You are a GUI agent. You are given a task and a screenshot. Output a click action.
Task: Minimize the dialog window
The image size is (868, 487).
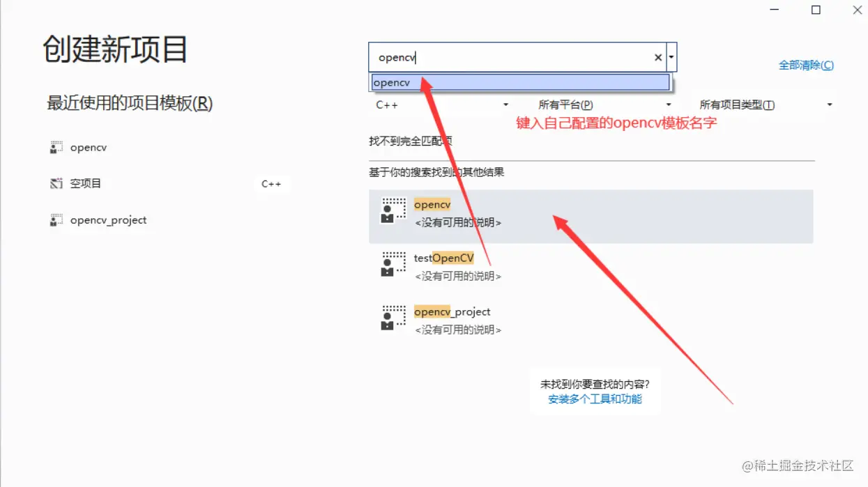click(x=774, y=10)
